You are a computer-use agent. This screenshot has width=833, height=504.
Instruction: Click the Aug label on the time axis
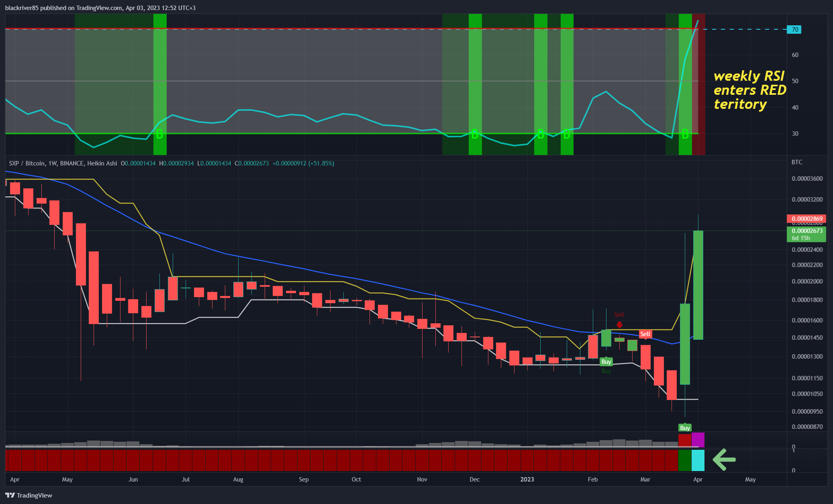[238, 479]
